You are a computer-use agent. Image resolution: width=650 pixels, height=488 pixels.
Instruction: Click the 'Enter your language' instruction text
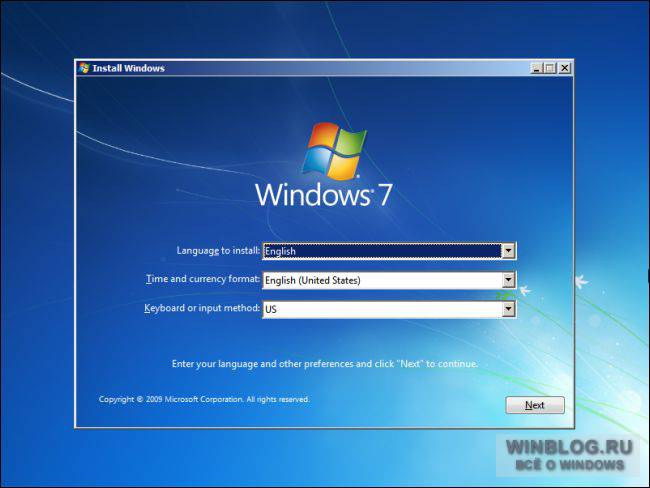(325, 364)
